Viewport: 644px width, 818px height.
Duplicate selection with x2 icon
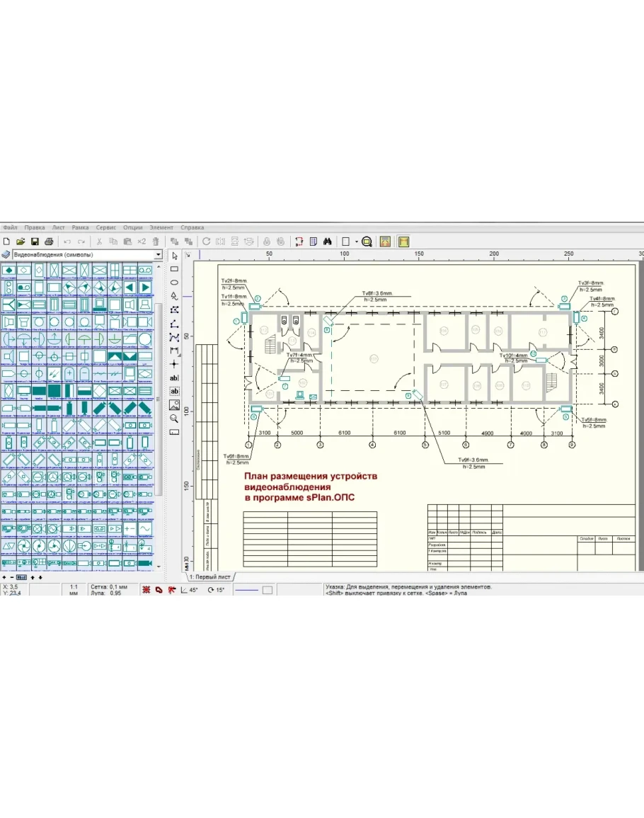pyautogui.click(x=142, y=242)
